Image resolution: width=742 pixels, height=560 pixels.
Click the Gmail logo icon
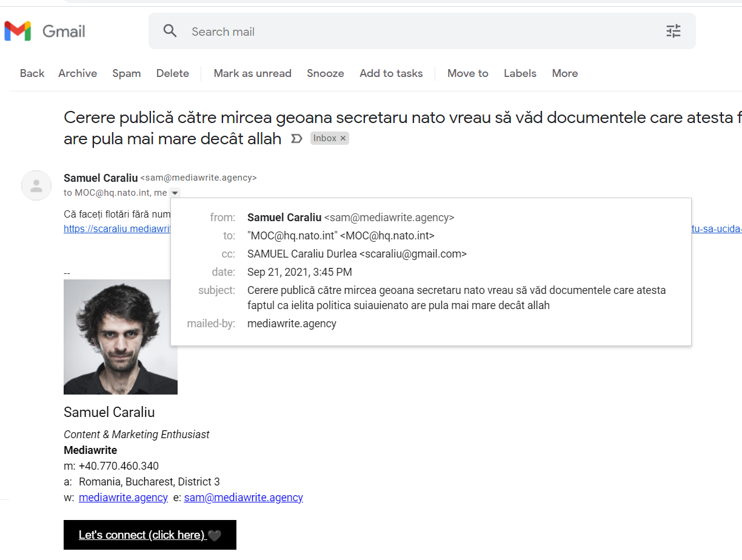[18, 31]
